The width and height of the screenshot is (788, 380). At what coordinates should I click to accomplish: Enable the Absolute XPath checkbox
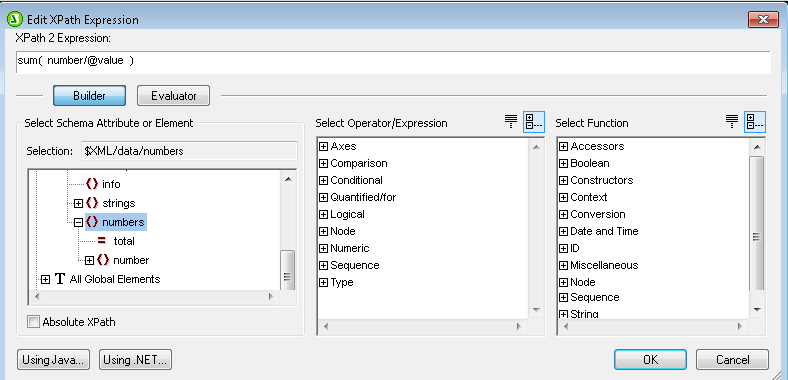click(33, 322)
